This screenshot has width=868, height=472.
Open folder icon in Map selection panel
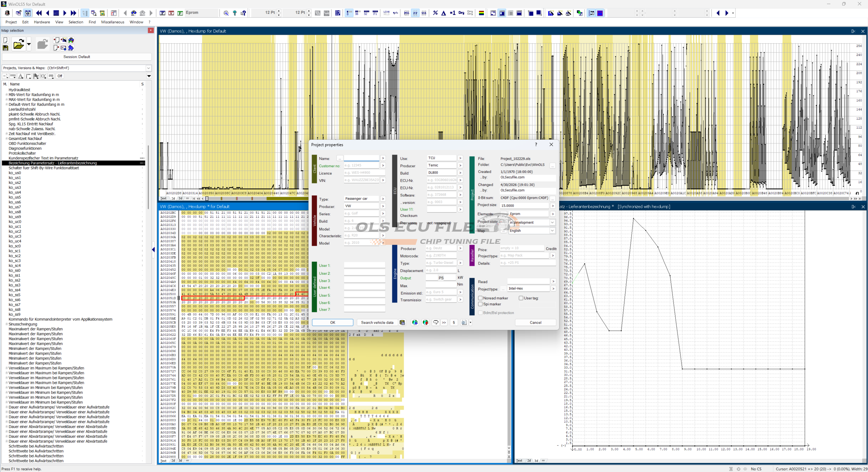(x=18, y=44)
